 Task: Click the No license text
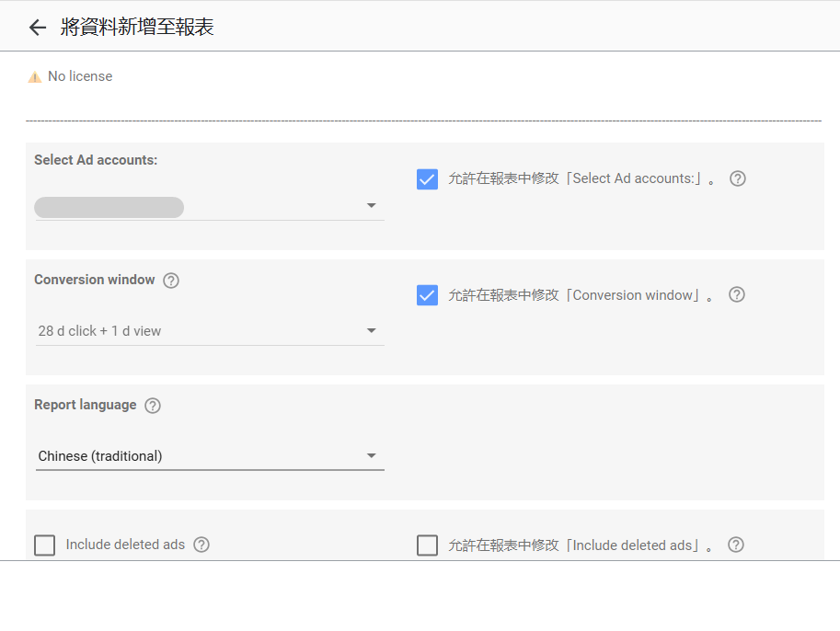tap(80, 76)
